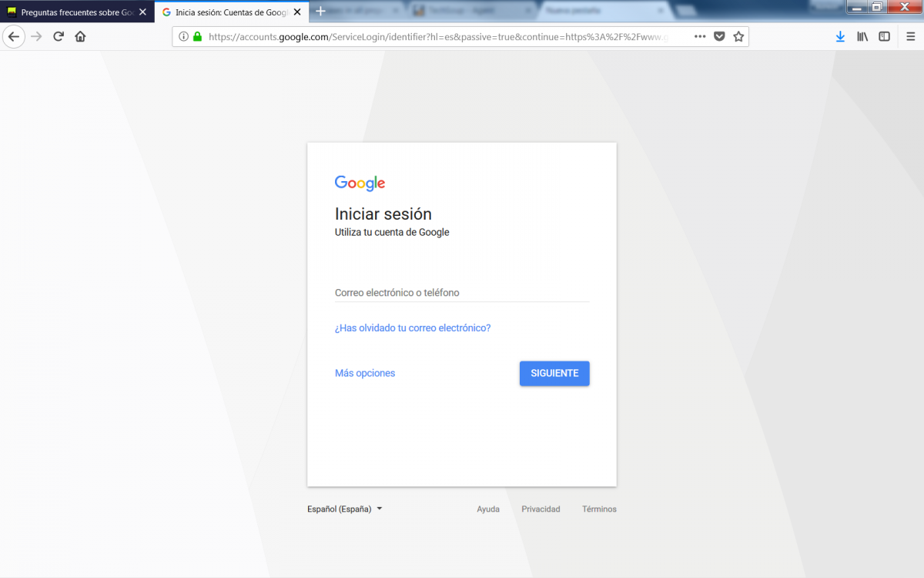The height and width of the screenshot is (578, 924).
Task: Go back using the browser back arrow
Action: coord(13,36)
